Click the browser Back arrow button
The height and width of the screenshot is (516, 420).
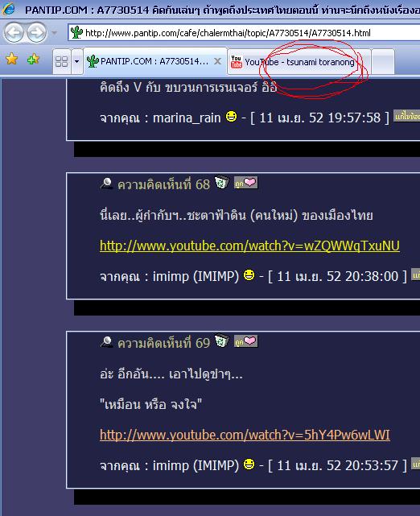[14, 32]
